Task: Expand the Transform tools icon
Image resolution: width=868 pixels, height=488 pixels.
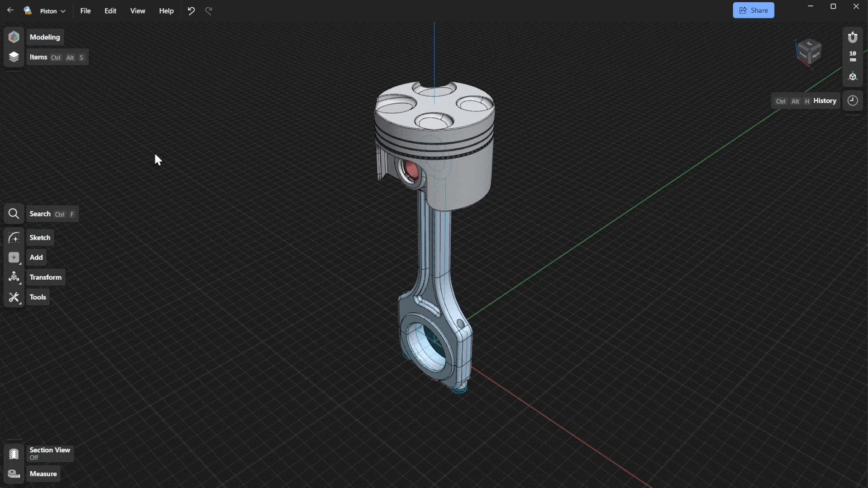Action: pyautogui.click(x=14, y=277)
